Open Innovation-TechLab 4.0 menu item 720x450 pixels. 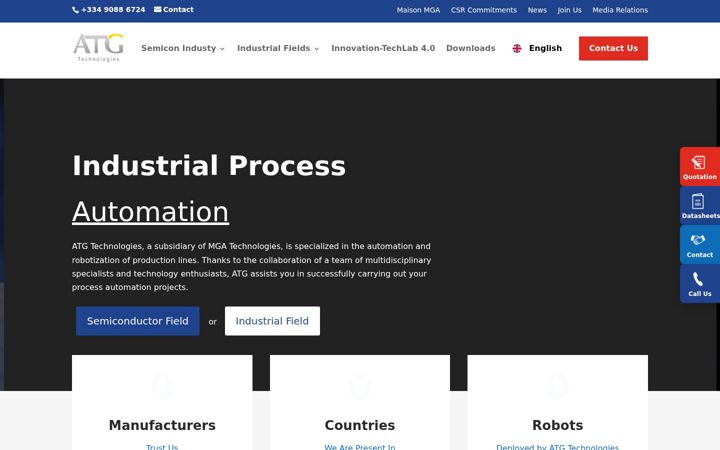(x=383, y=48)
